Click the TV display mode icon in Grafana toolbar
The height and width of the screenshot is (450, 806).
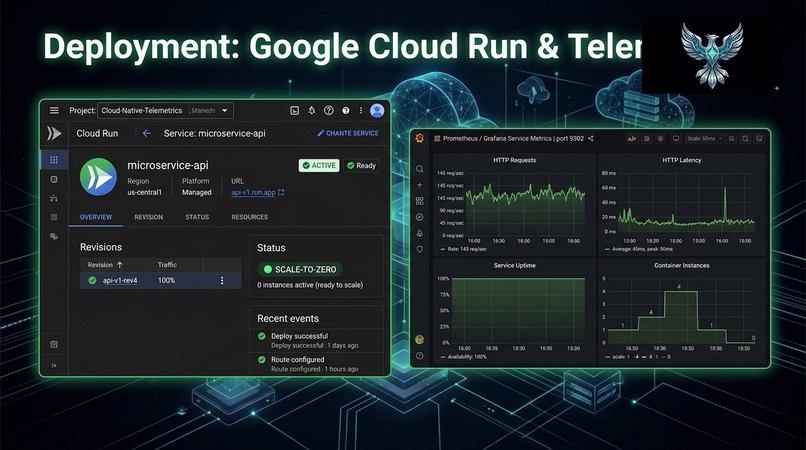tap(676, 138)
